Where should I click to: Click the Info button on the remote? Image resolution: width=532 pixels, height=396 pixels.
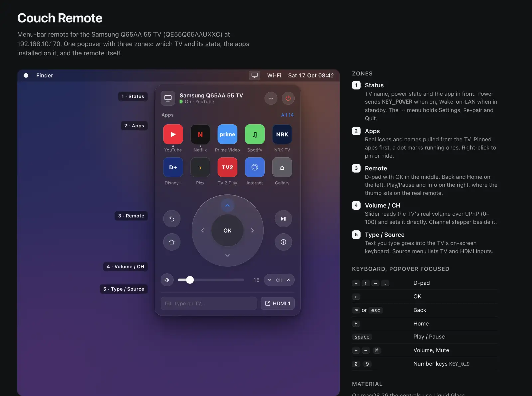[x=283, y=242]
